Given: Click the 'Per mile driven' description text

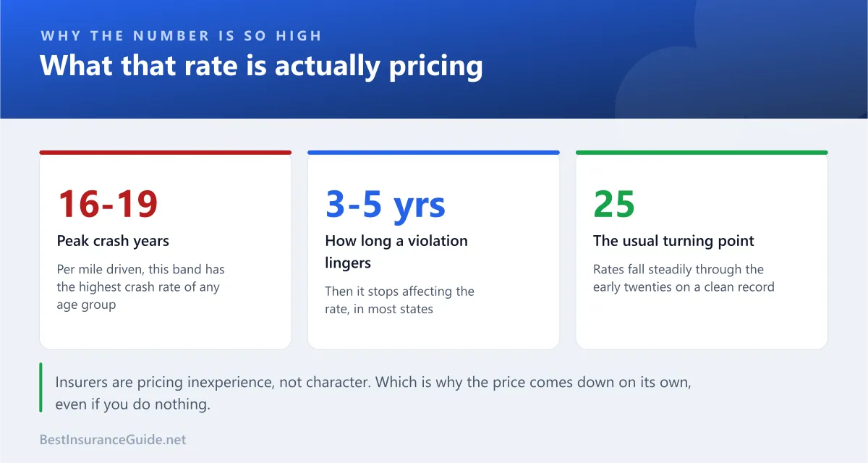Looking at the screenshot, I should pyautogui.click(x=141, y=287).
